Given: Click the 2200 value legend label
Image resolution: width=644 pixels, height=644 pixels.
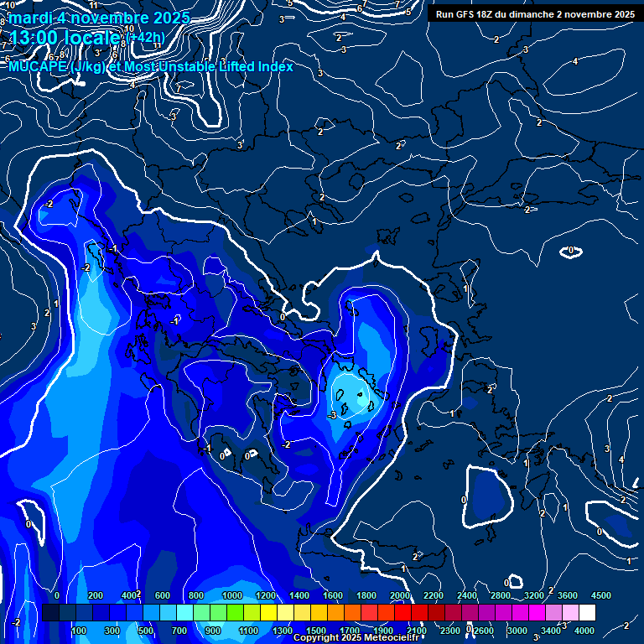Looking at the screenshot, I should tap(433, 595).
